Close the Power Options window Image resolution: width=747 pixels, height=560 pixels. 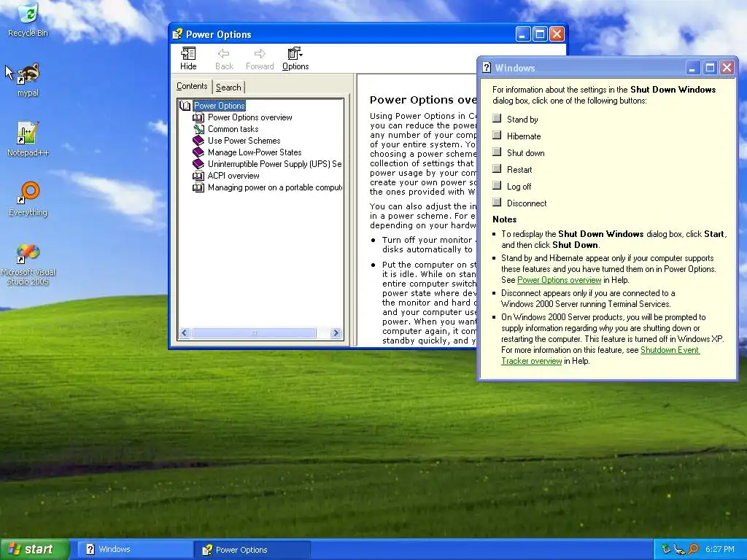click(x=557, y=34)
